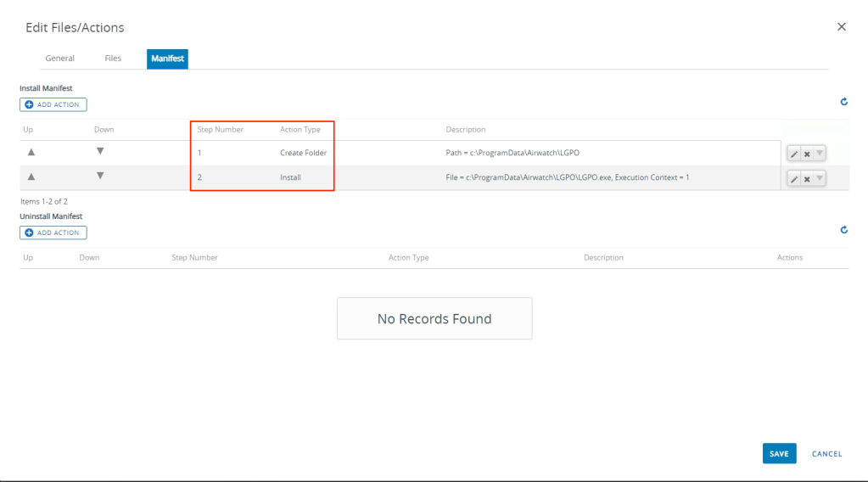Click the Save button
Image resolution: width=868 pixels, height=482 pixels.
coord(779,454)
